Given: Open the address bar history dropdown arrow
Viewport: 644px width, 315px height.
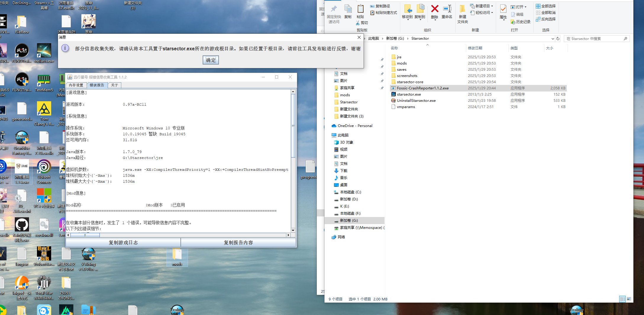Looking at the screenshot, I should [x=553, y=38].
